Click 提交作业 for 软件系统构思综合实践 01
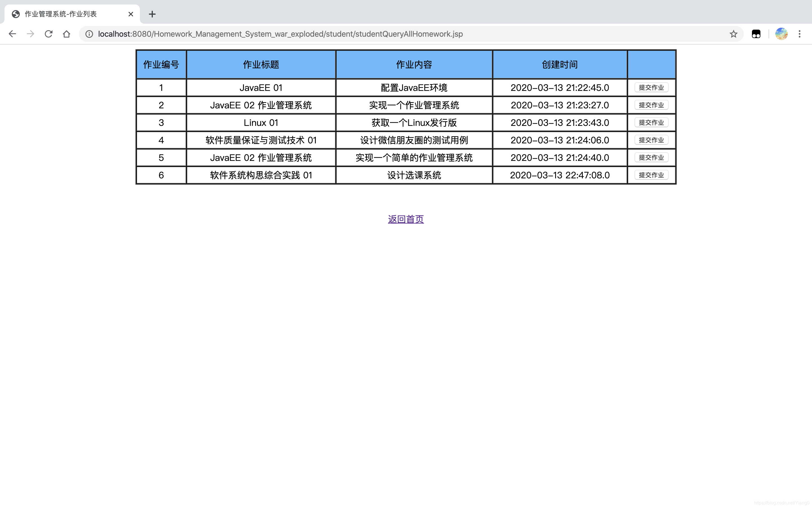The height and width of the screenshot is (508, 812). pos(651,175)
